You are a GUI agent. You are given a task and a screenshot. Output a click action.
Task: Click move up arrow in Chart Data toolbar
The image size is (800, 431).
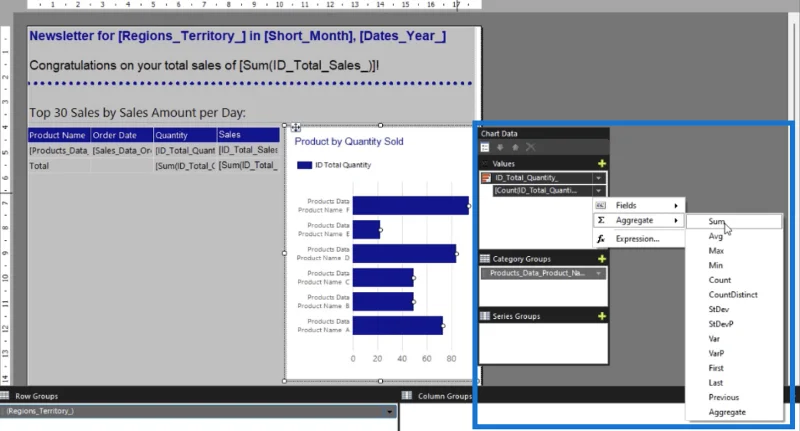[x=515, y=147]
